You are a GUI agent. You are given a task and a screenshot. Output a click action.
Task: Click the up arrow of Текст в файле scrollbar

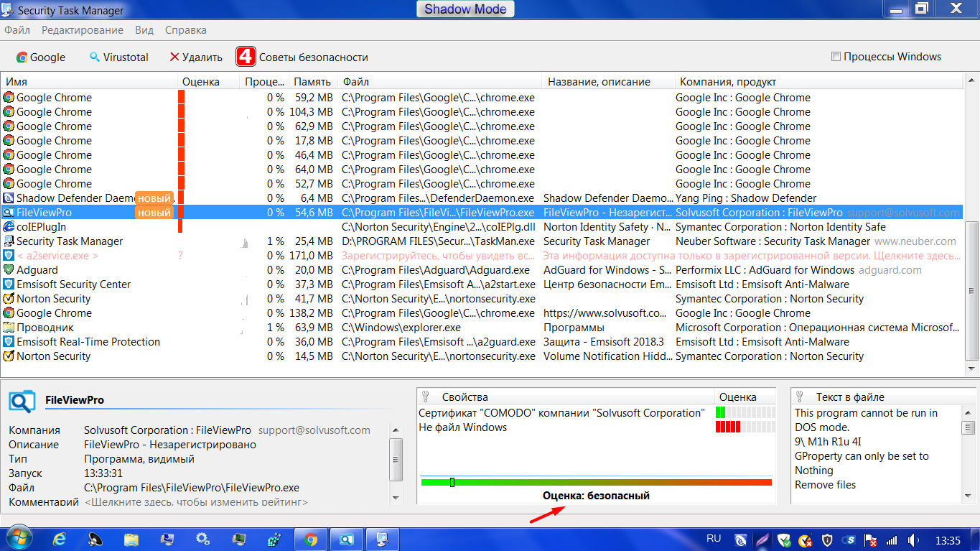(969, 412)
